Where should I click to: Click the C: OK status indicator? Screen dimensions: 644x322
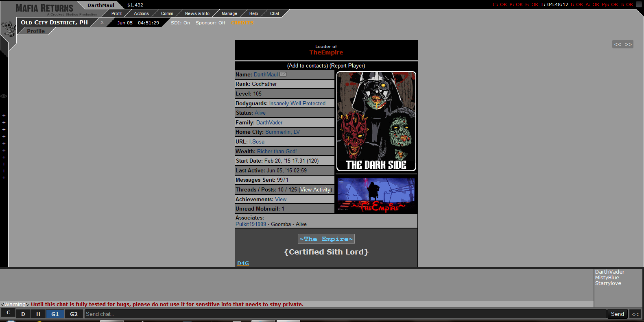coord(500,4)
